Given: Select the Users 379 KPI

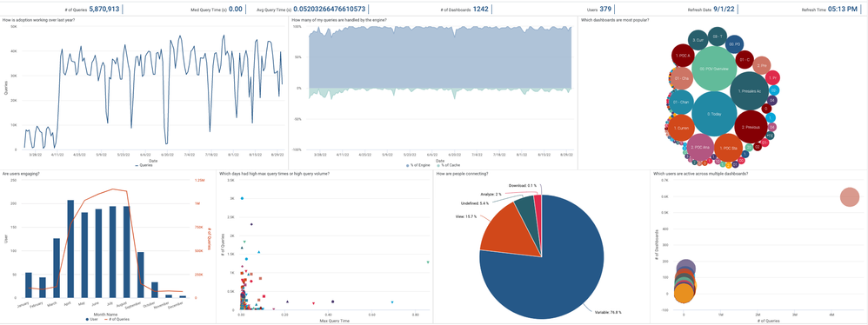Looking at the screenshot, I should tap(599, 9).
